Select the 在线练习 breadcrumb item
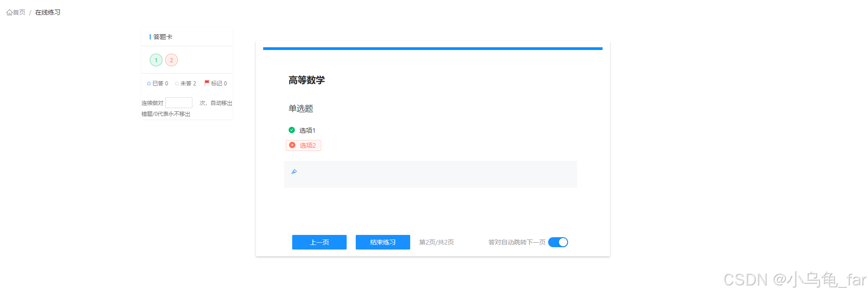This screenshot has width=868, height=294. coord(48,13)
